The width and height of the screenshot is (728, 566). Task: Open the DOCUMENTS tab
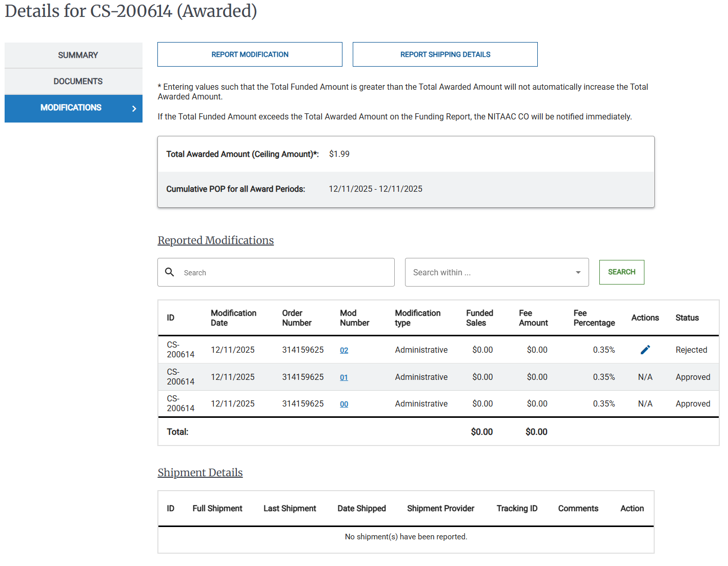coord(77,81)
